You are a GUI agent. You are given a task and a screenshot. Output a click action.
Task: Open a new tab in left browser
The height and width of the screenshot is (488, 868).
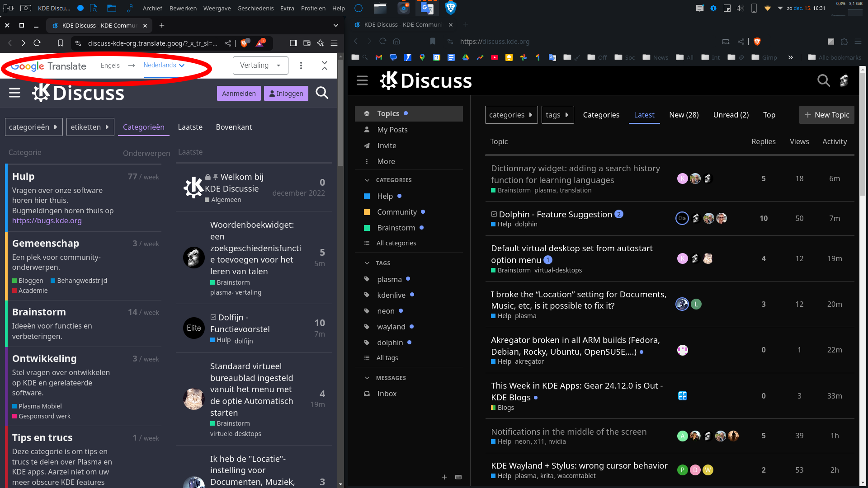pos(162,25)
